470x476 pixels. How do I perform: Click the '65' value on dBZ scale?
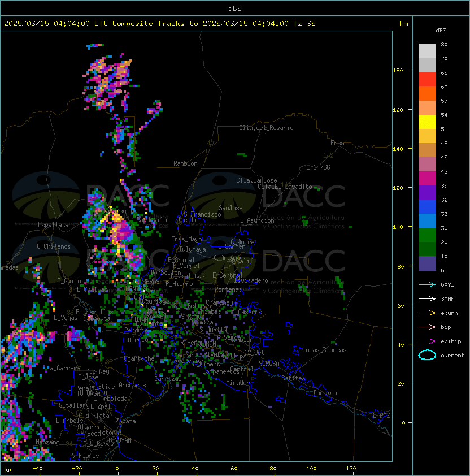click(444, 72)
